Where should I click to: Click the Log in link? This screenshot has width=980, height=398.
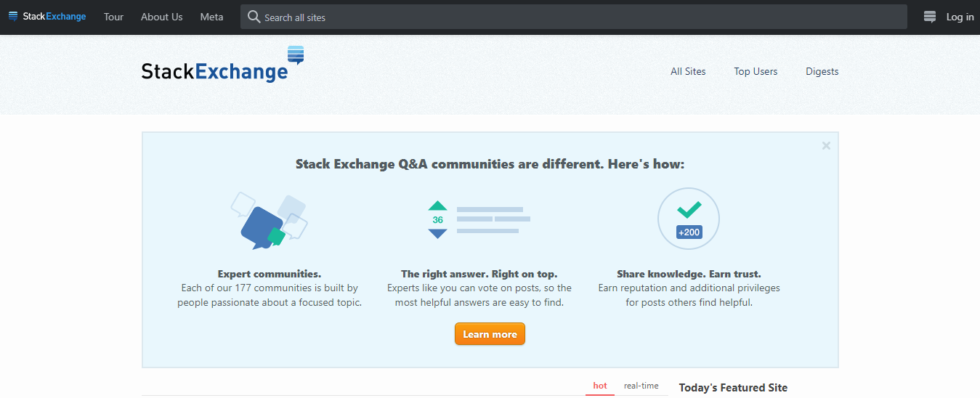click(960, 17)
